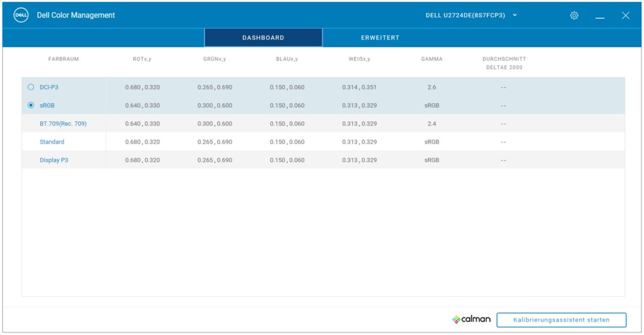Click the Dell logo icon
Image resolution: width=644 pixels, height=335 pixels.
[21, 16]
